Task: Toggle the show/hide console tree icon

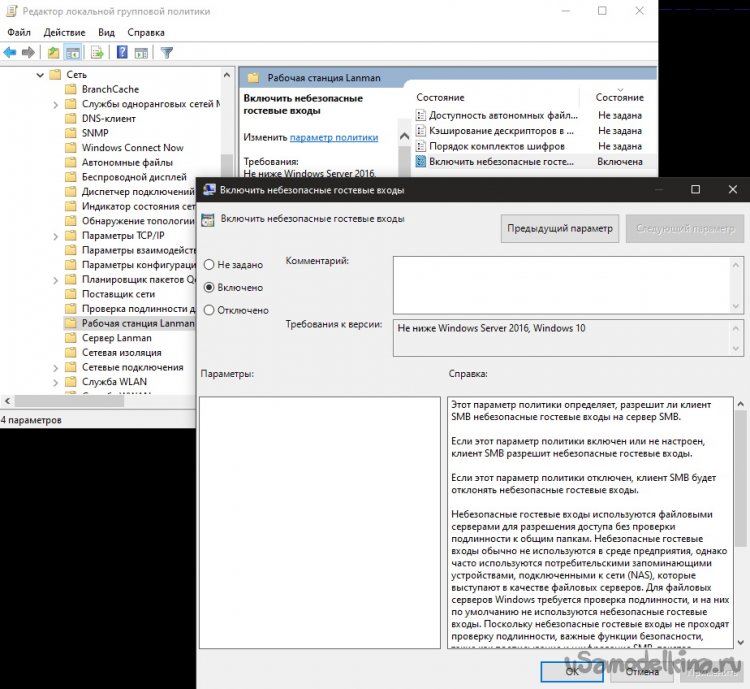Action: (73, 52)
